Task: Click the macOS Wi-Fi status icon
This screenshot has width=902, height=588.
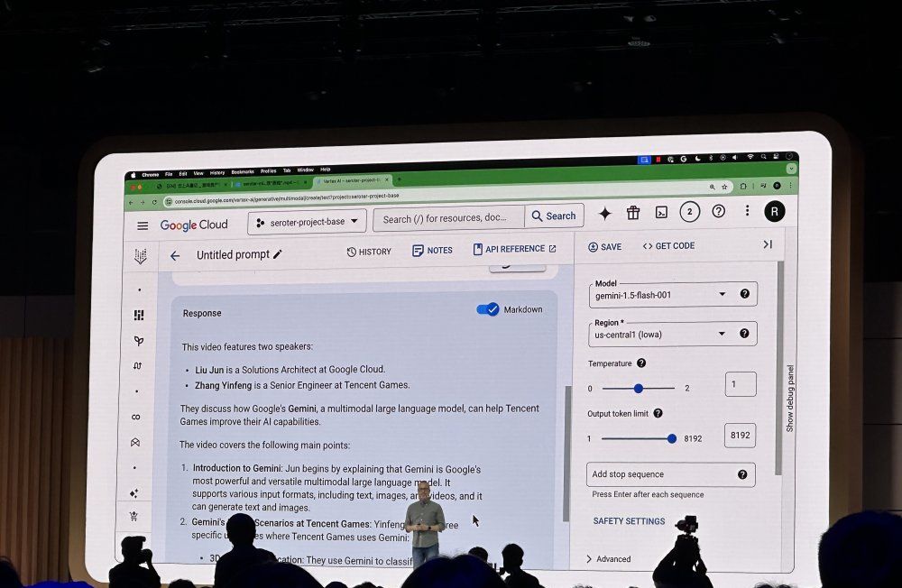Action: coord(750,157)
